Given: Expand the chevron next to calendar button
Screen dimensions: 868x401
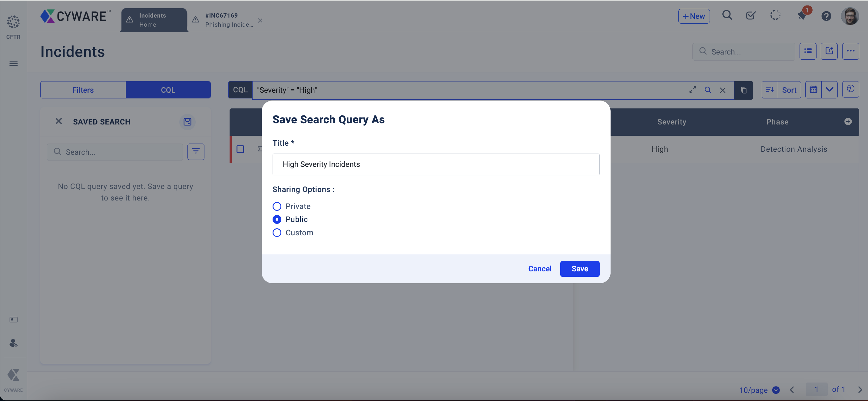Looking at the screenshot, I should click(x=829, y=90).
